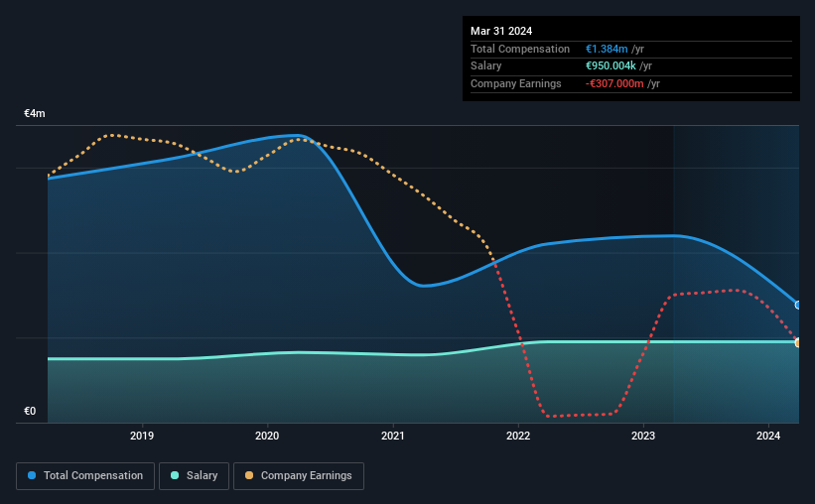Click the orange Company Earnings legend dot
Viewport: 815px width, 504px height.
tap(249, 475)
